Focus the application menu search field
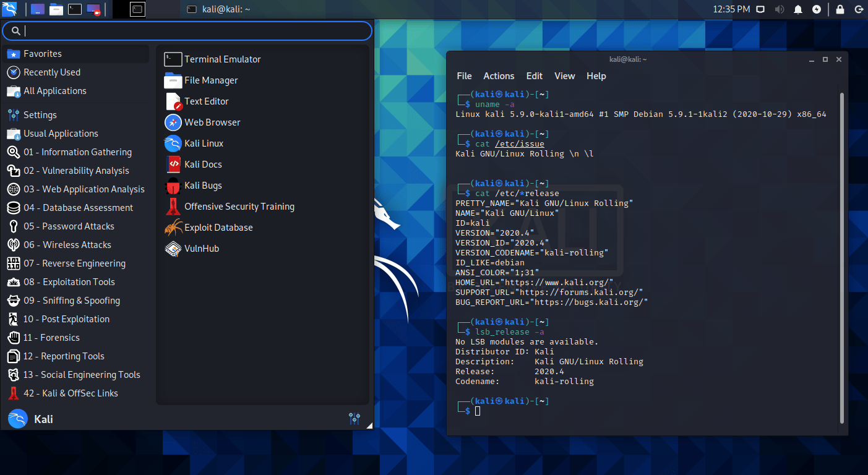 tap(192, 31)
